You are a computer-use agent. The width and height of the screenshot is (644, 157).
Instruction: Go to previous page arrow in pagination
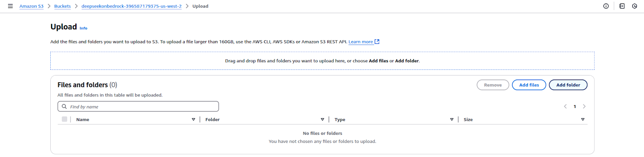(x=565, y=106)
